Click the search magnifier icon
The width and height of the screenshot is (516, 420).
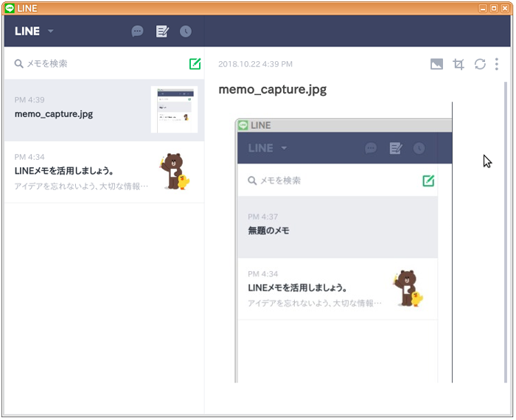click(x=18, y=64)
